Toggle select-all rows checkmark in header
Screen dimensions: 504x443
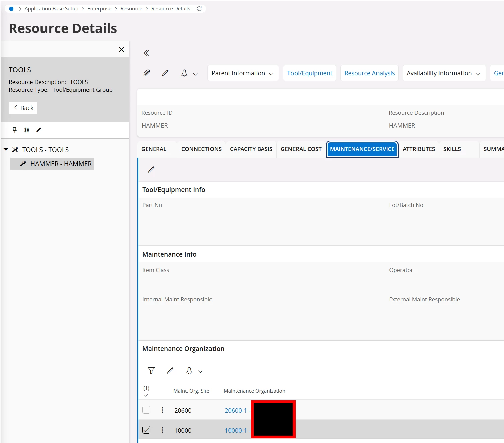(146, 395)
